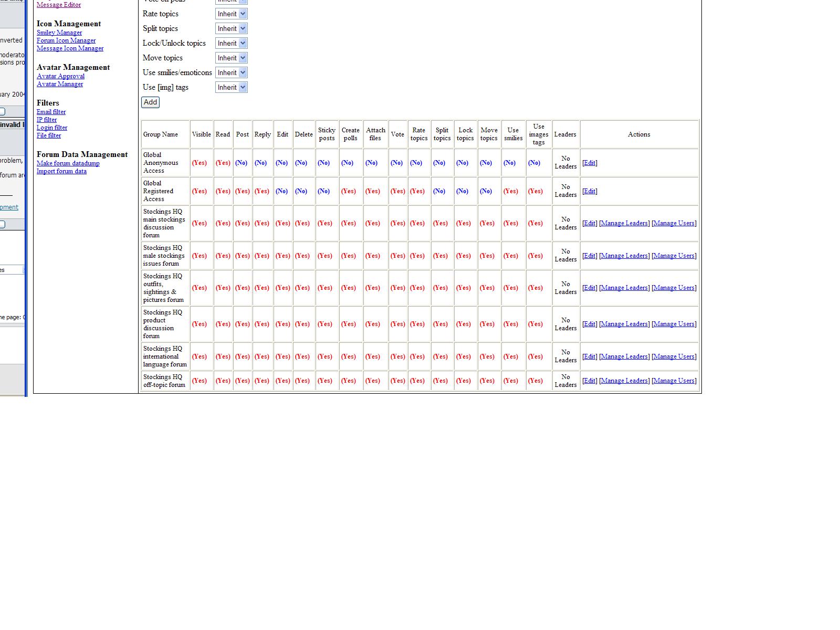Click Import forum data link
Viewport: 840px width, 630px height.
tap(61, 171)
